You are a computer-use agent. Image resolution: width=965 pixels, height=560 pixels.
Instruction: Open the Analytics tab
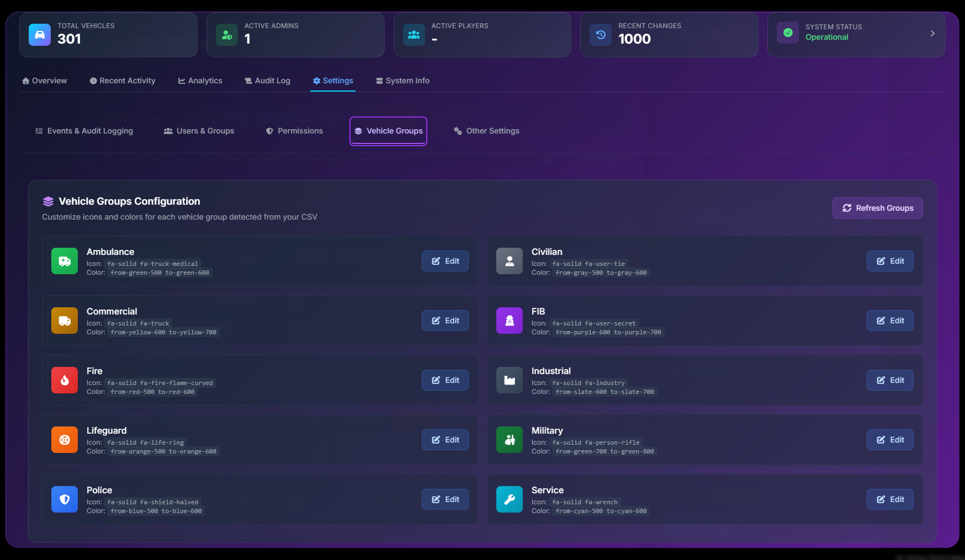coord(200,81)
